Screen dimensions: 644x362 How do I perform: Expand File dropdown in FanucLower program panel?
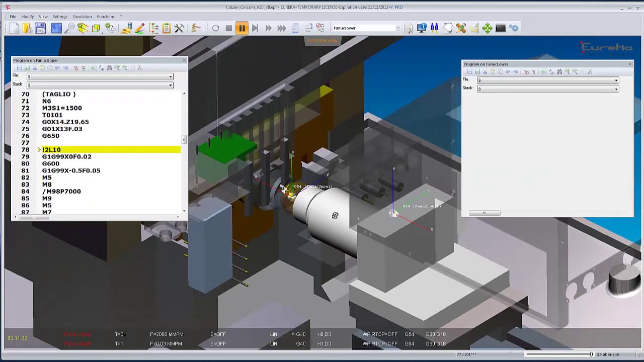point(616,80)
